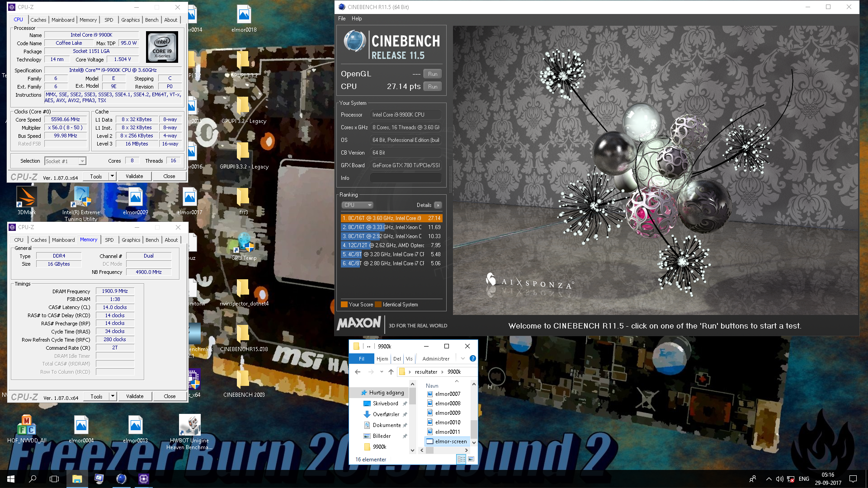Image resolution: width=868 pixels, height=488 pixels.
Task: Click Close in the memory CPU-Z window
Action: click(170, 396)
